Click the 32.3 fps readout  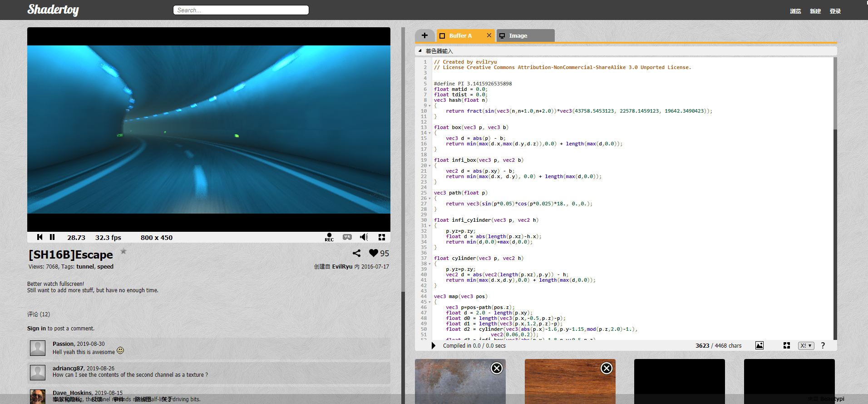(x=108, y=238)
